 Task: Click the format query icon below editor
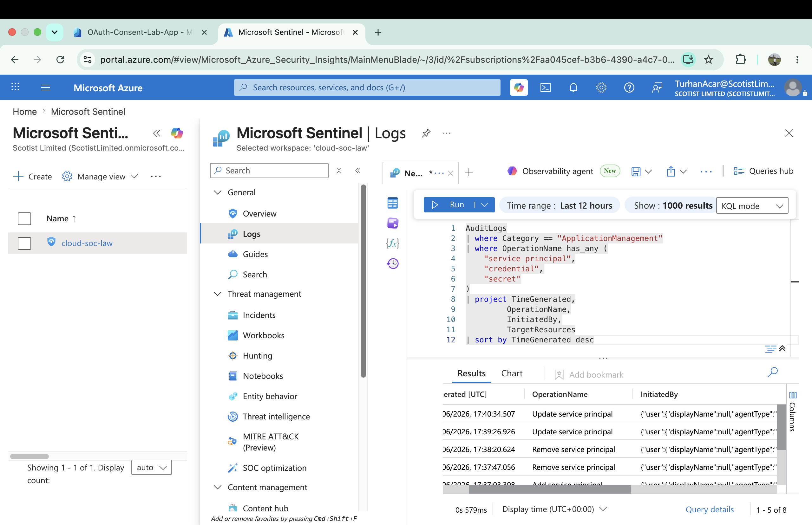[770, 348]
